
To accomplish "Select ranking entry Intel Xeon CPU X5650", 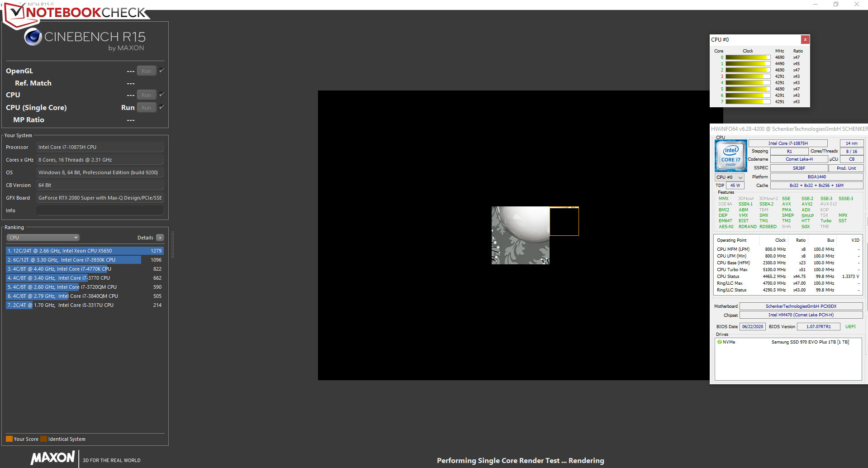I will pos(85,251).
